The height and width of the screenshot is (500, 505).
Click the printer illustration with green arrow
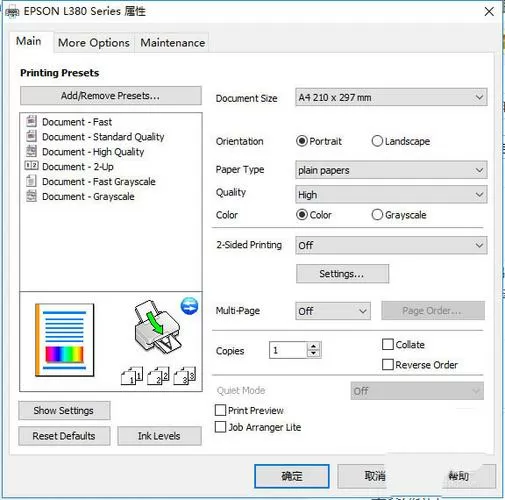pyautogui.click(x=157, y=327)
